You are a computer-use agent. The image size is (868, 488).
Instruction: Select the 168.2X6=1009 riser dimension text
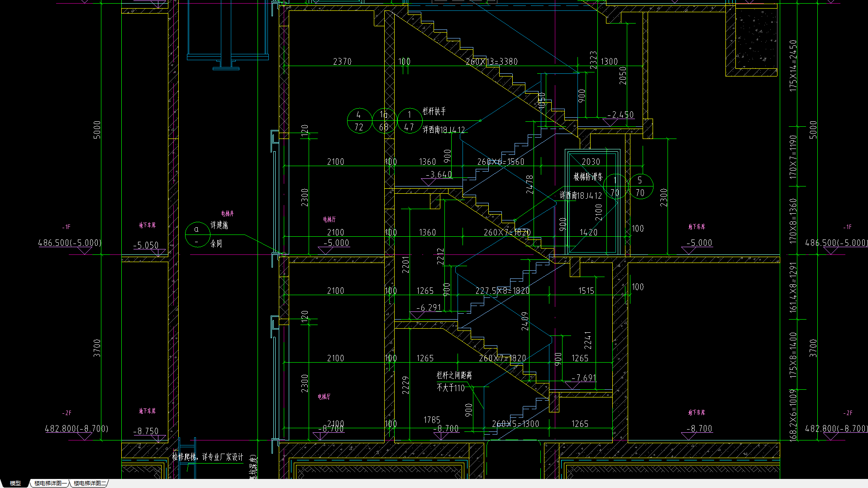click(x=793, y=416)
